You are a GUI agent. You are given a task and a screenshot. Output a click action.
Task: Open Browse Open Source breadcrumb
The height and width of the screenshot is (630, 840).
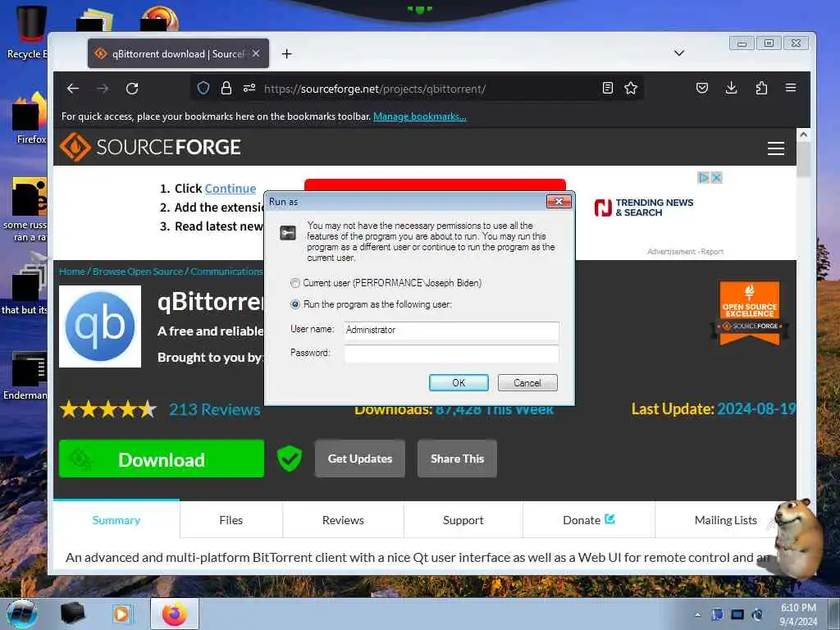(x=138, y=272)
